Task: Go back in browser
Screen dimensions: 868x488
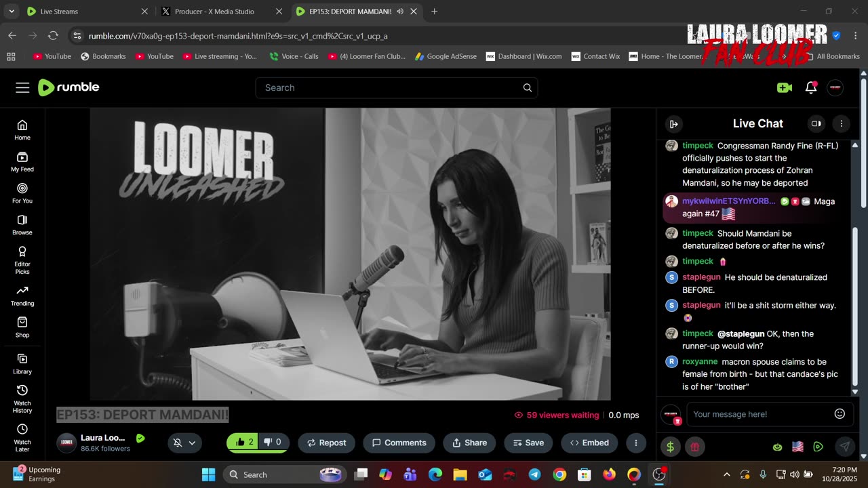Action: (x=12, y=36)
